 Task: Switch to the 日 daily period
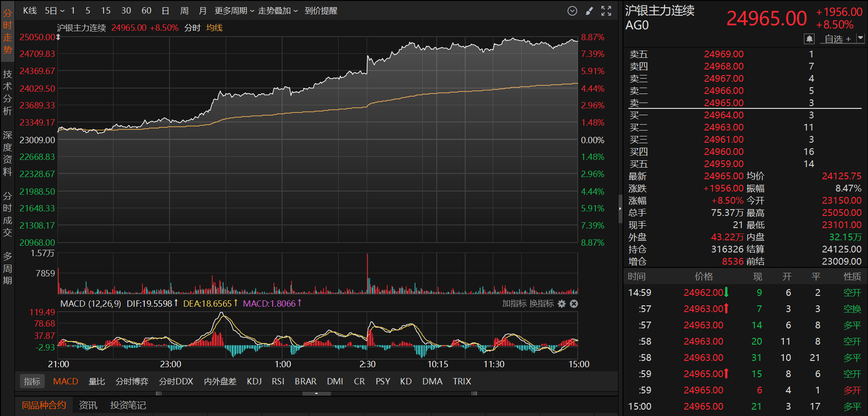pos(165,11)
